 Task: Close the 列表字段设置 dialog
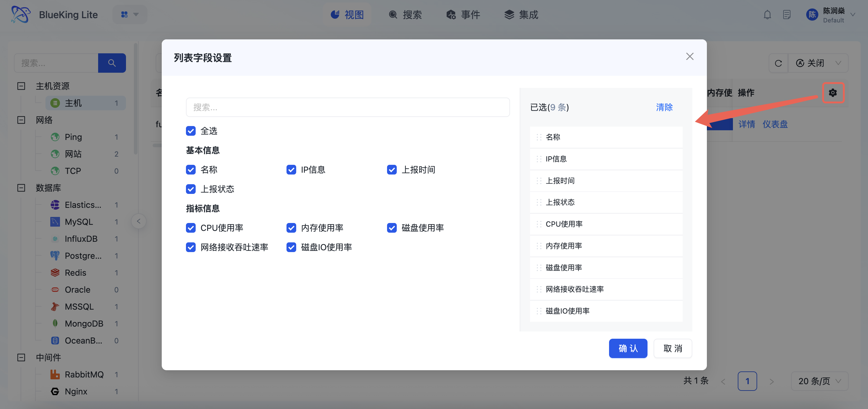tap(690, 57)
